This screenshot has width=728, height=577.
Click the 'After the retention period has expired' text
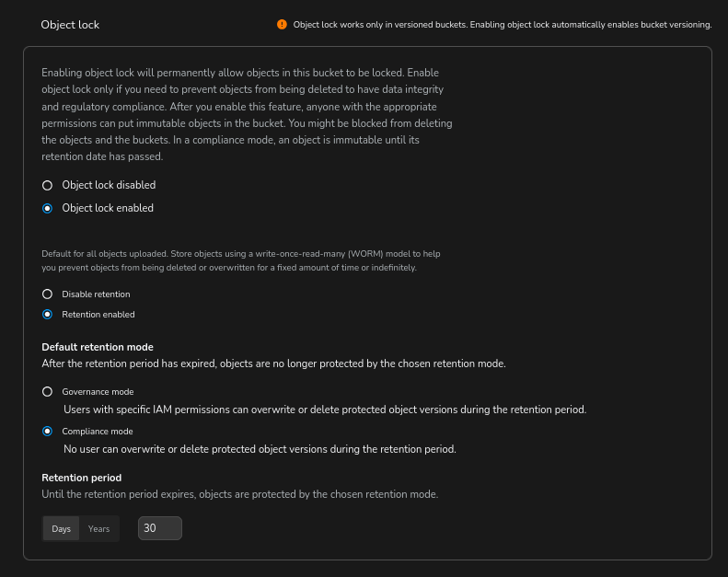273,364
